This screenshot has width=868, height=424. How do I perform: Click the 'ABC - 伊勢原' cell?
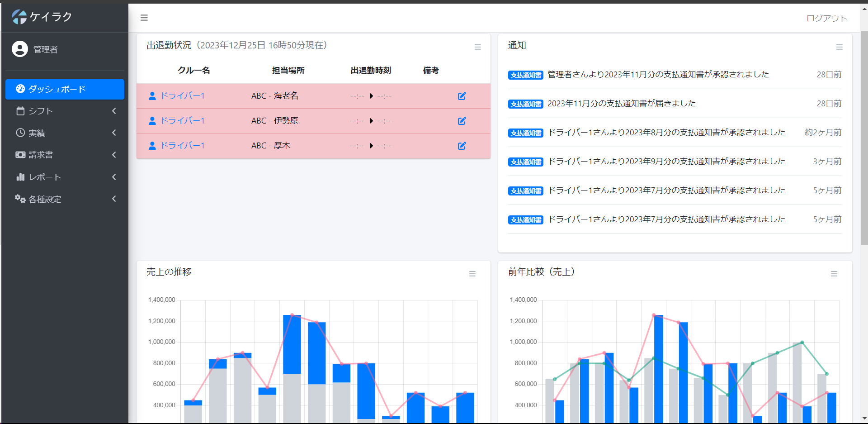pos(275,121)
